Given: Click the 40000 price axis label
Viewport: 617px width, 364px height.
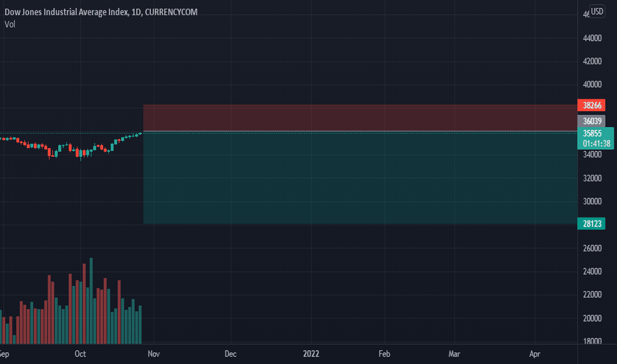Looking at the screenshot, I should 593,84.
